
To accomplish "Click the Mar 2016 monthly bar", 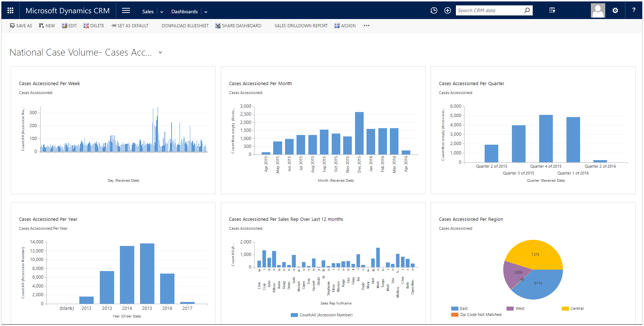I will pos(394,141).
